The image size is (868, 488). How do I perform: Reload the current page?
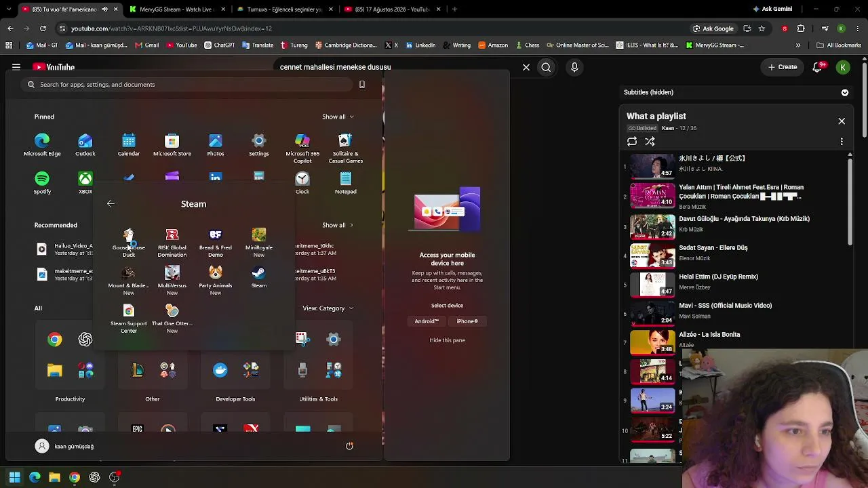point(43,28)
